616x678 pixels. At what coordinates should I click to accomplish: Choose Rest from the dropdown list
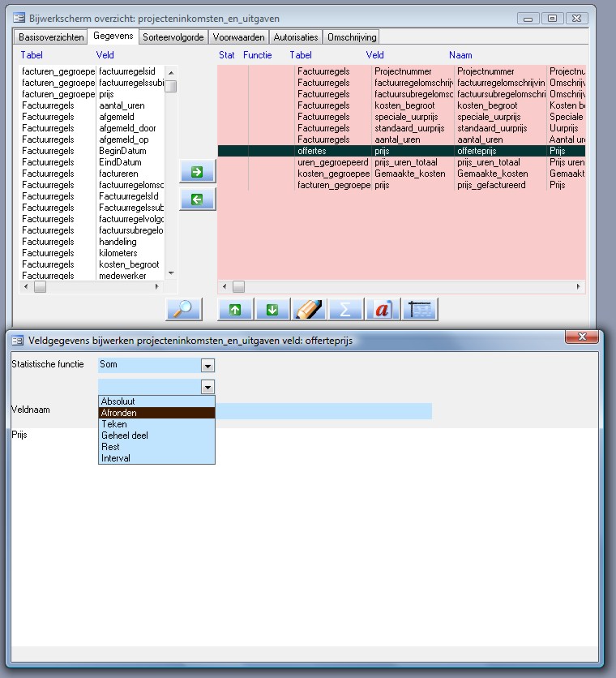click(156, 447)
